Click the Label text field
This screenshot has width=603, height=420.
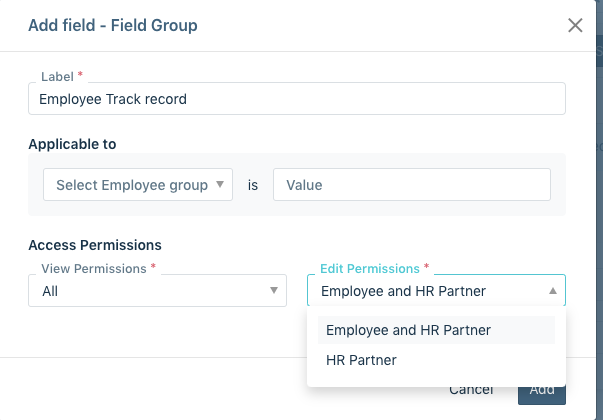coord(297,98)
